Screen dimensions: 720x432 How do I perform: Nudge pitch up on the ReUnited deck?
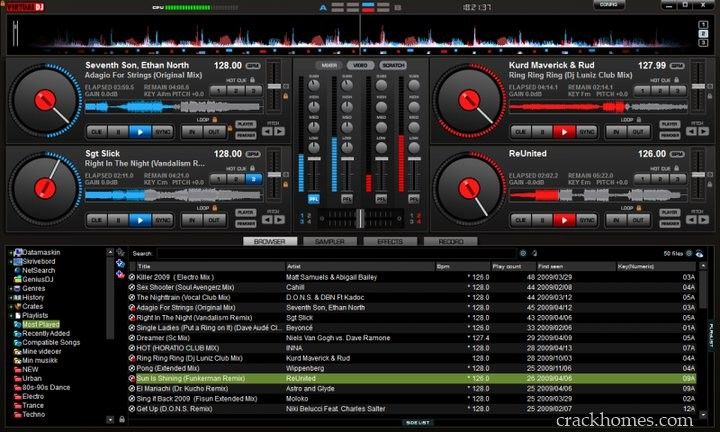(x=703, y=220)
